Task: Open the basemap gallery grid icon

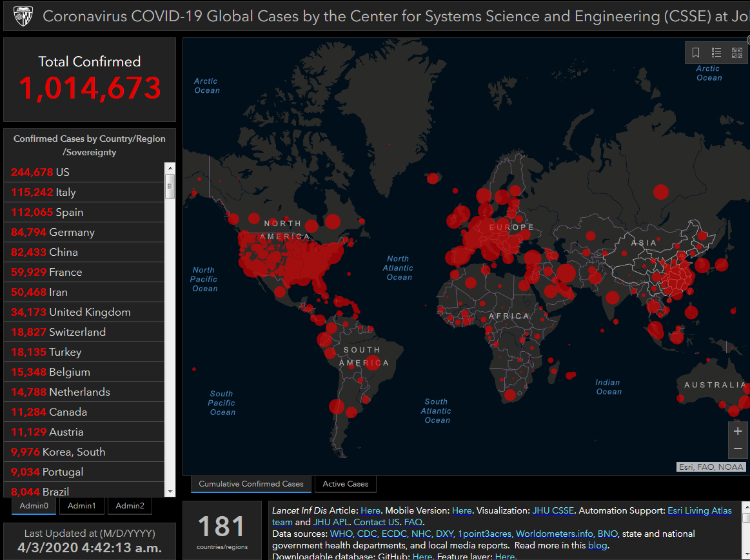Action: (x=737, y=53)
